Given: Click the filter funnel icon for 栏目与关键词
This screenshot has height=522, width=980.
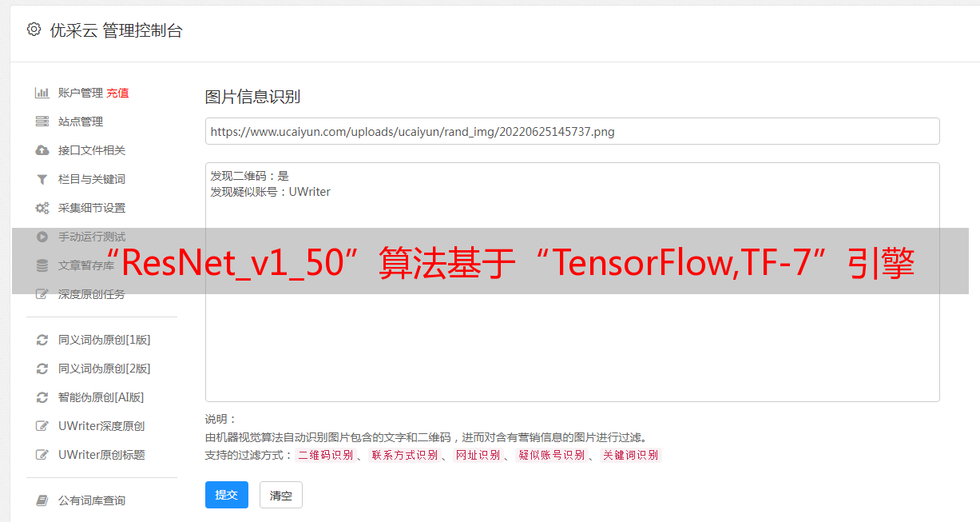Looking at the screenshot, I should pyautogui.click(x=42, y=179).
